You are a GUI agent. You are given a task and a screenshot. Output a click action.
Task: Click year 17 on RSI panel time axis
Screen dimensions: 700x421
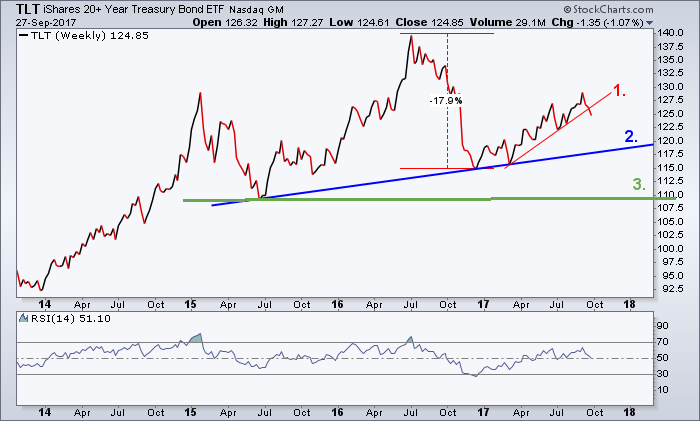click(483, 413)
